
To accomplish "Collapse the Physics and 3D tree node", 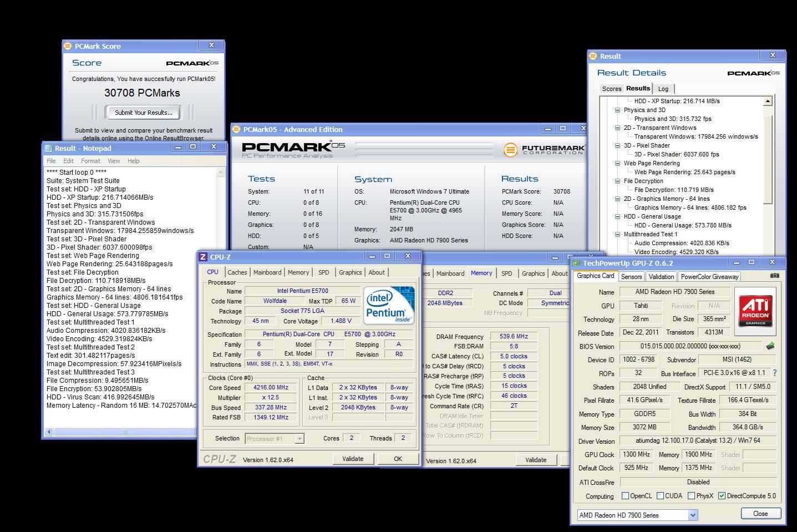I will point(617,110).
